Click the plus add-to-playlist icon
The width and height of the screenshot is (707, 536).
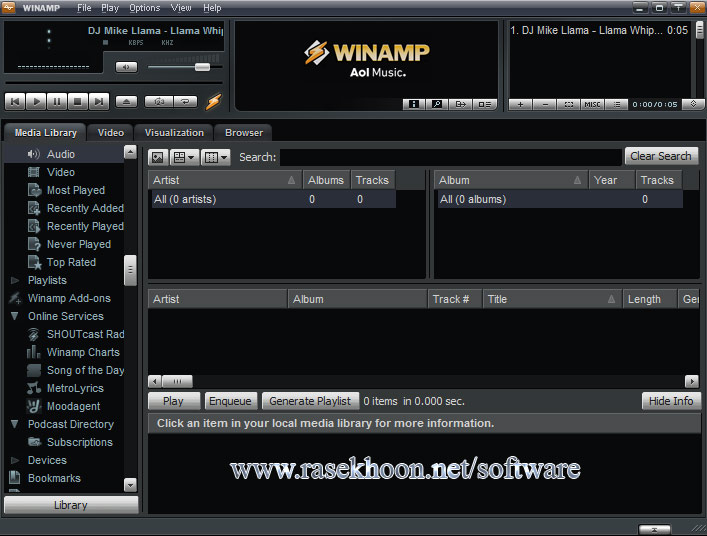point(520,104)
